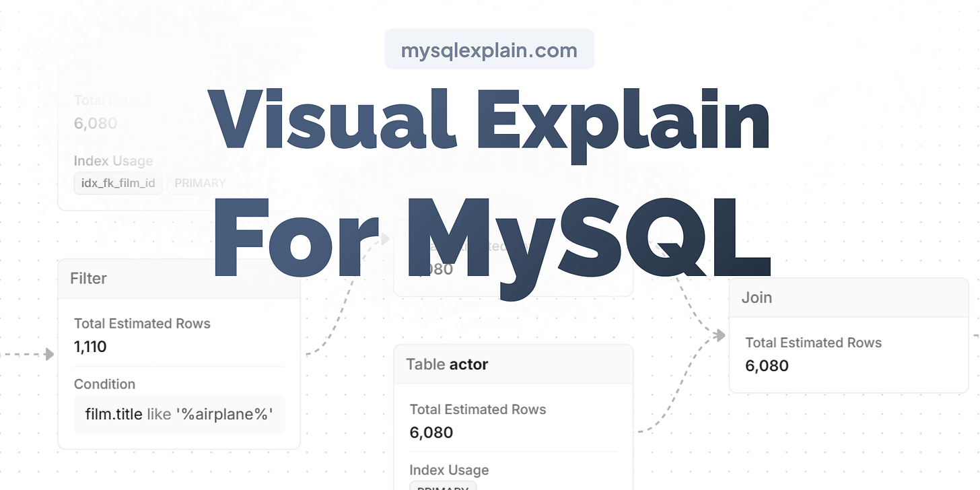The width and height of the screenshot is (980, 490).
Task: Click the Condition label in Filter node
Action: (x=104, y=384)
